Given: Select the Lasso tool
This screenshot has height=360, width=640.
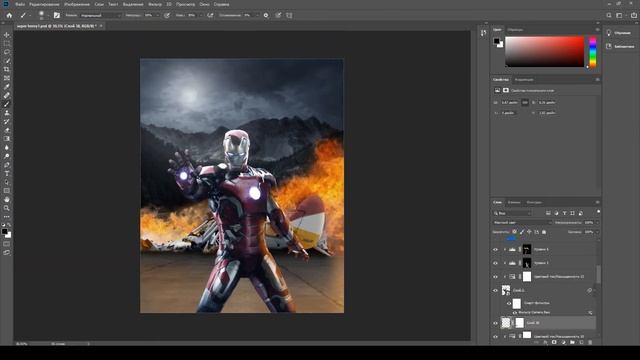Looking at the screenshot, I should click(7, 52).
